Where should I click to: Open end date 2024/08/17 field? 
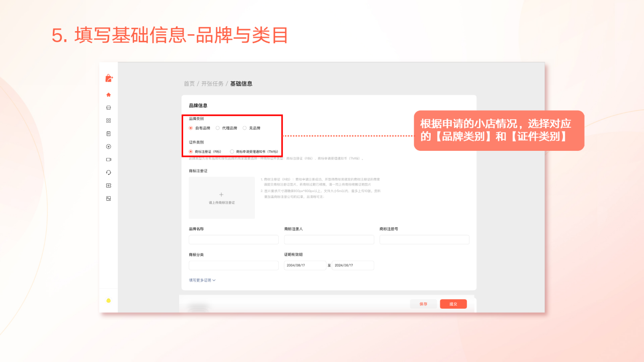(353, 265)
